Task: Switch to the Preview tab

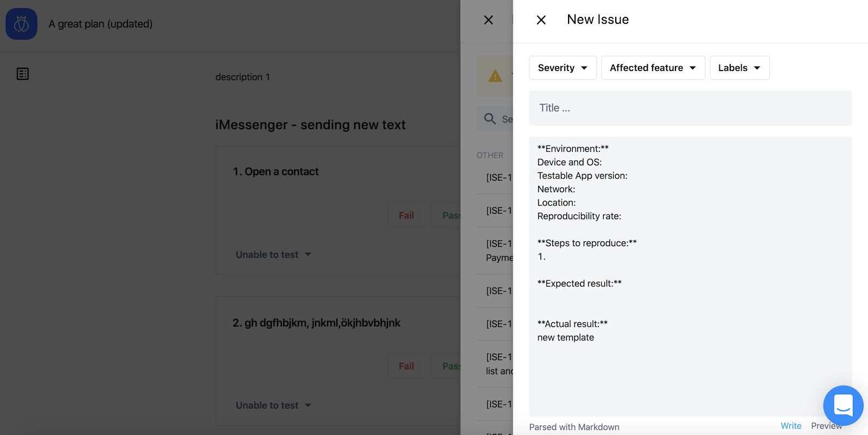Action: point(826,426)
